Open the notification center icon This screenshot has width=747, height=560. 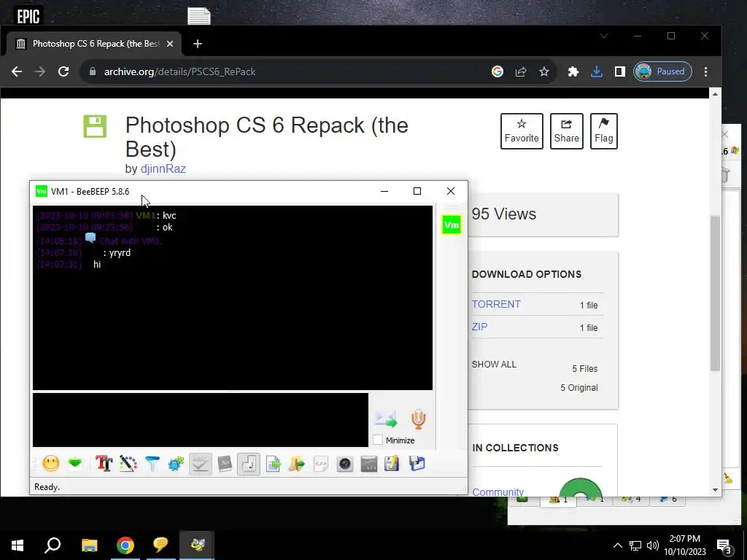724,546
